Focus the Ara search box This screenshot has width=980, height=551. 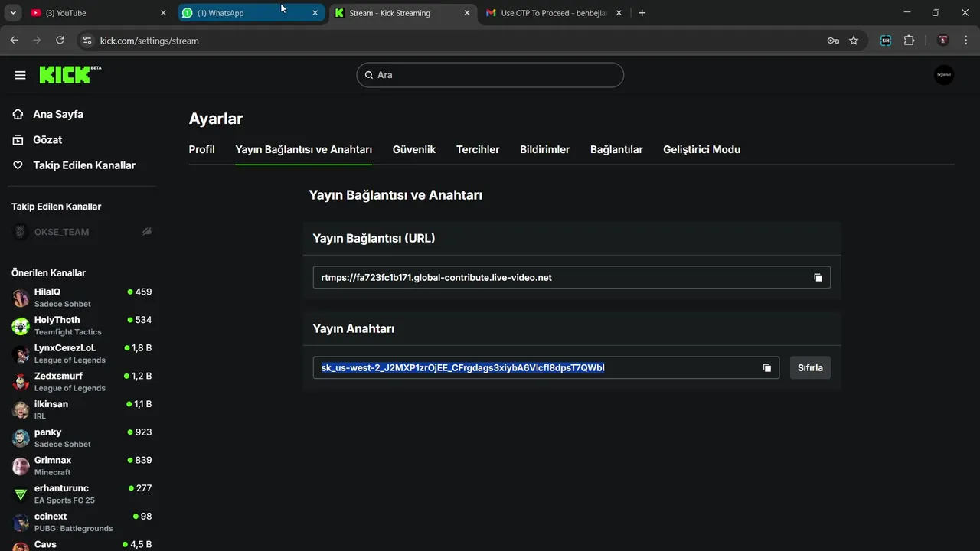tap(490, 75)
